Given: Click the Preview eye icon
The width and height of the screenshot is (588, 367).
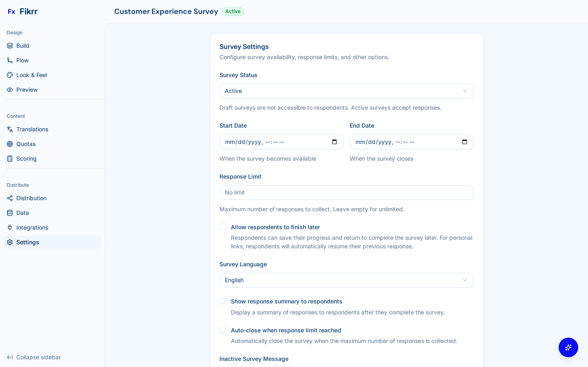Looking at the screenshot, I should pos(10,90).
